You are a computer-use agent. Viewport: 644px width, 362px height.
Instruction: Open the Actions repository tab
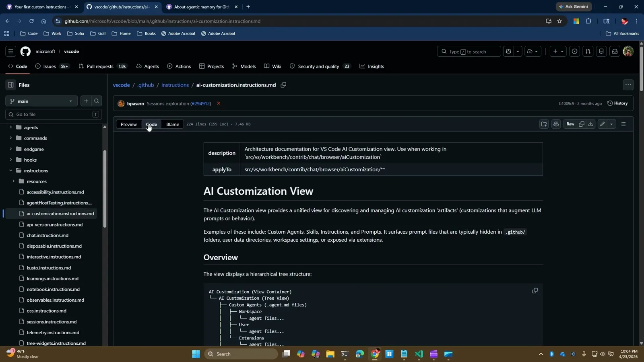coord(179,66)
